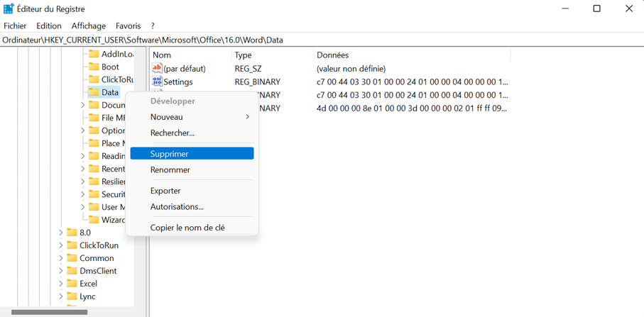Click the Securit folder icon
This screenshot has height=317, width=644.
pos(94,194)
